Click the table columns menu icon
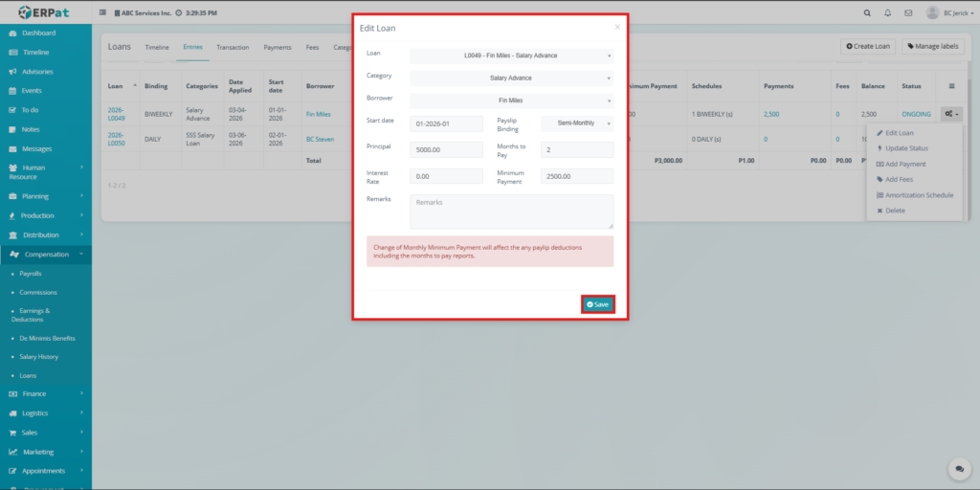This screenshot has width=980, height=490. pos(952,86)
